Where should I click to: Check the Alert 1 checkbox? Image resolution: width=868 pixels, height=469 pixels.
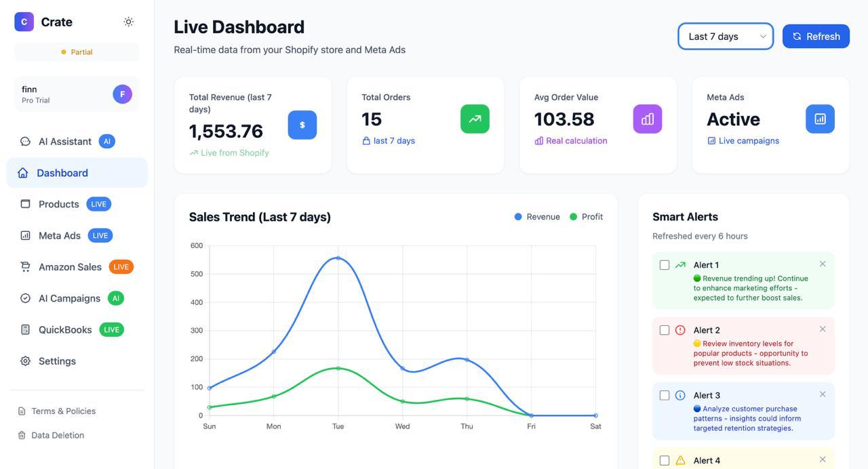click(x=665, y=264)
